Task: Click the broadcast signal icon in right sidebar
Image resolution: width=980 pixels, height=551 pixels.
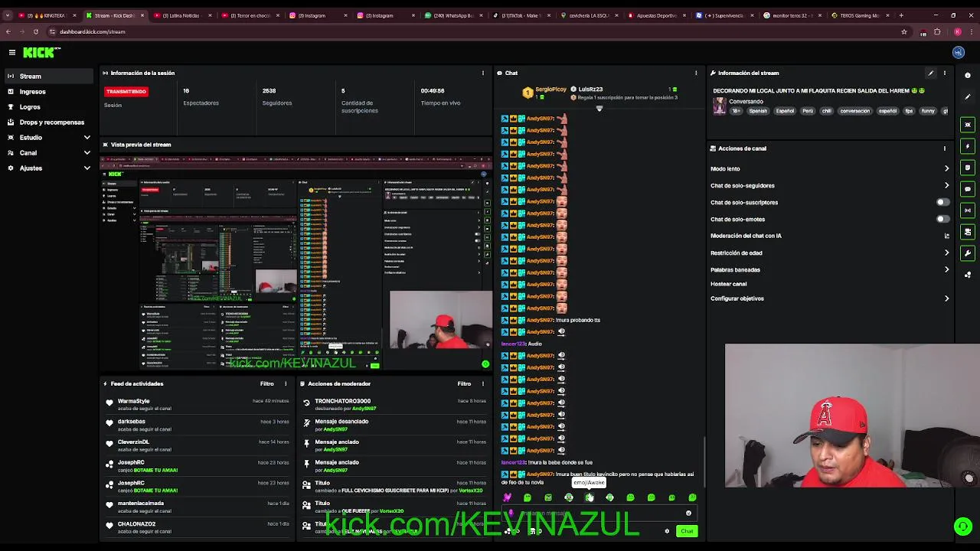Action: pyautogui.click(x=968, y=210)
